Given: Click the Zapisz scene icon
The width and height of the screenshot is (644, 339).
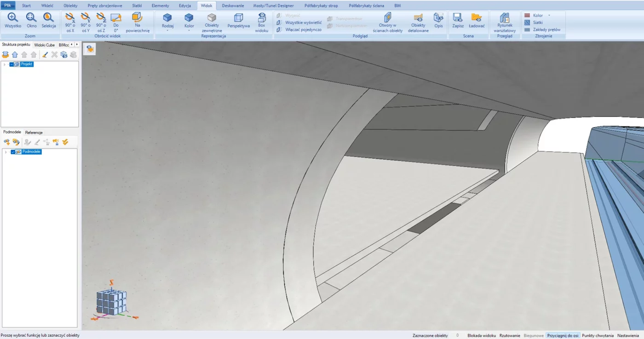Looking at the screenshot, I should tap(458, 18).
